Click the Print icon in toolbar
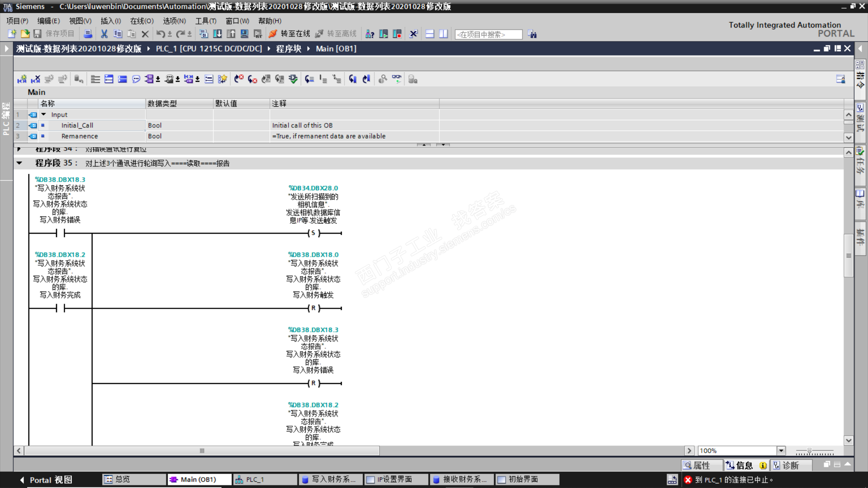 coord(88,34)
